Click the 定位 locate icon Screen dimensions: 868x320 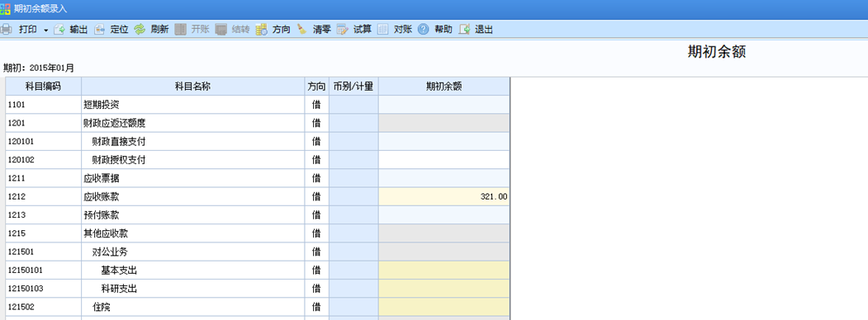pos(100,30)
